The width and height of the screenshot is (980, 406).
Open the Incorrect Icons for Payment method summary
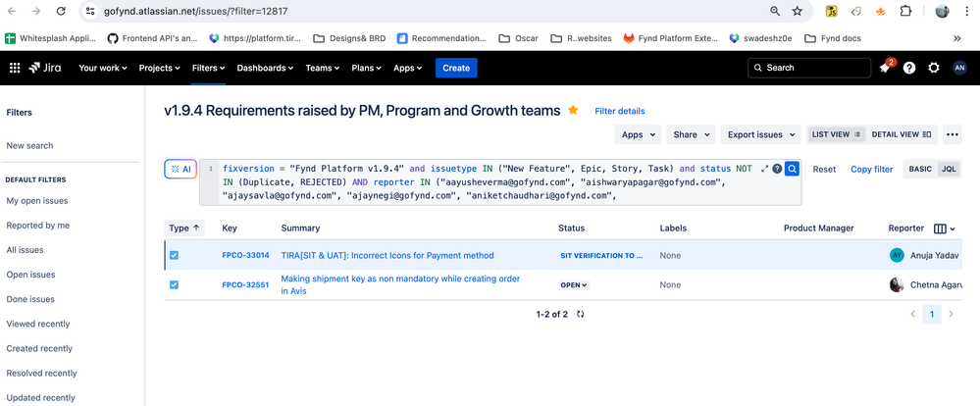coord(387,256)
